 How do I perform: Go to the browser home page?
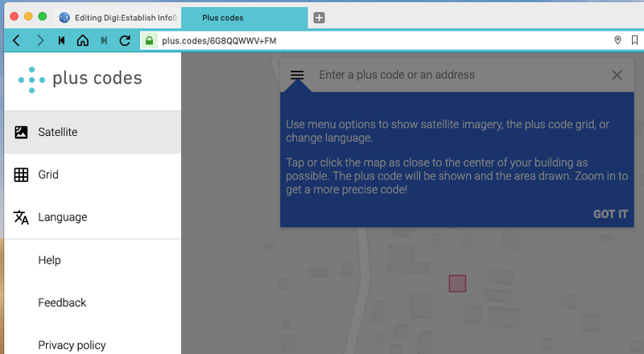point(83,40)
